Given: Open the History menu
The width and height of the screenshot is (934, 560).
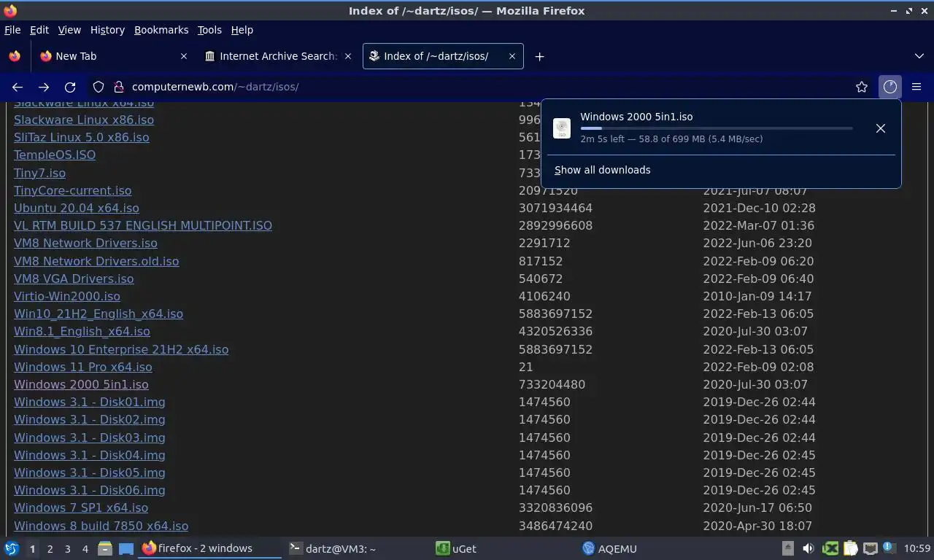Looking at the screenshot, I should click(x=107, y=30).
